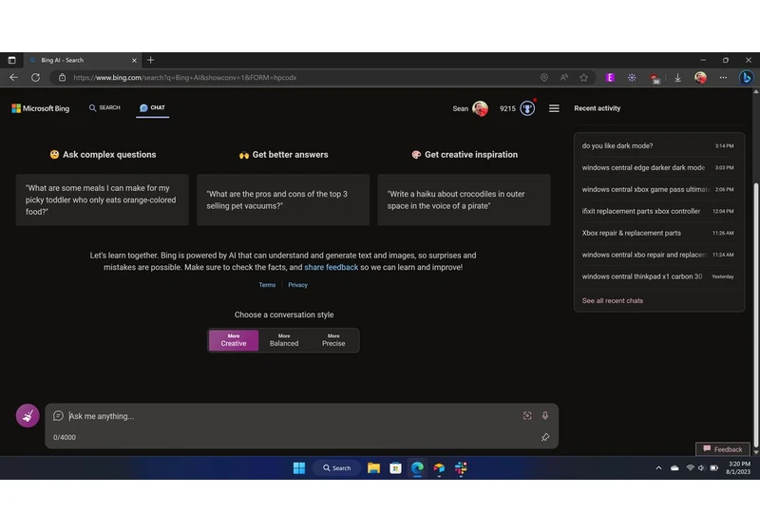Add this page to favorites star

coord(583,78)
